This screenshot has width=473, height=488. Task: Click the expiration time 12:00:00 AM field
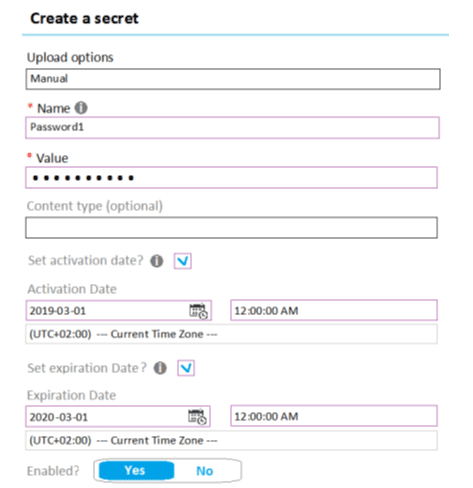[334, 416]
